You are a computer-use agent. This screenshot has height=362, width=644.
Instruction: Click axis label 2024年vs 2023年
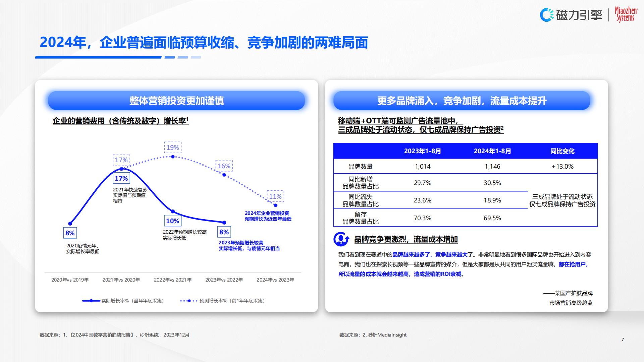click(x=275, y=280)
